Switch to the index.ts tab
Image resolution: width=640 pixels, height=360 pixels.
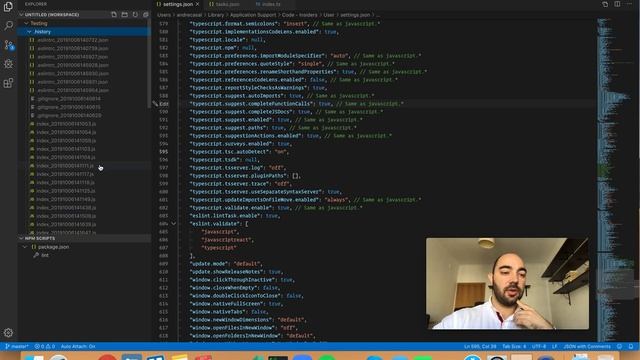271,4
